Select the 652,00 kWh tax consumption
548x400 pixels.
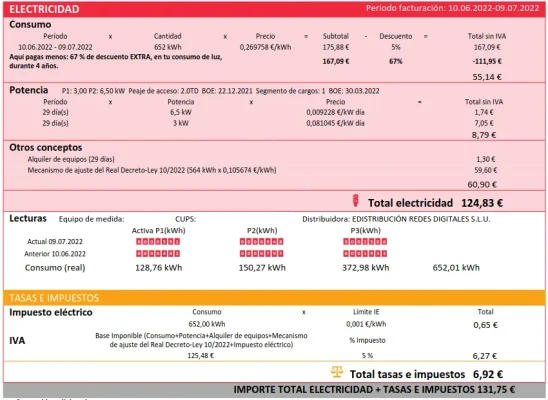[x=207, y=324]
